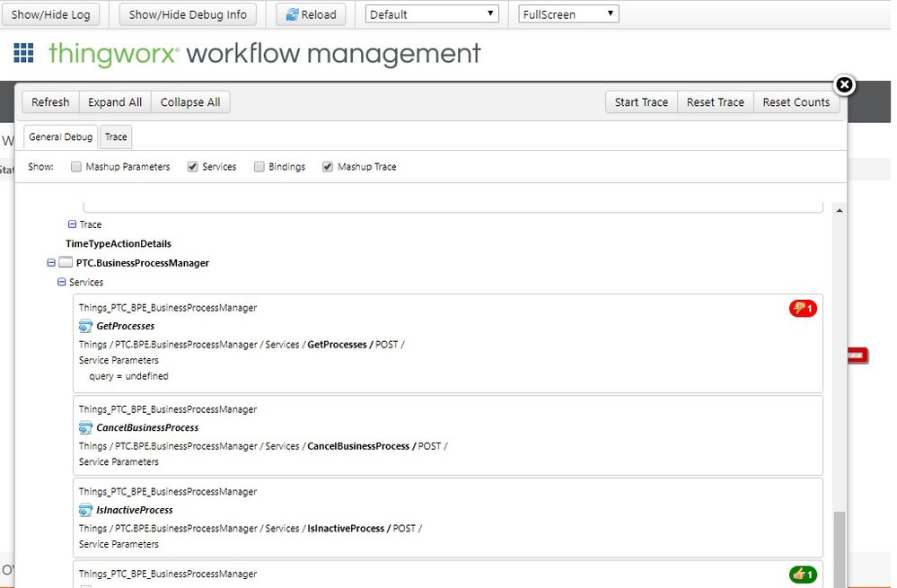Enable the Bindings checkbox
Image resolution: width=897 pixels, height=588 pixels.
pyautogui.click(x=259, y=166)
